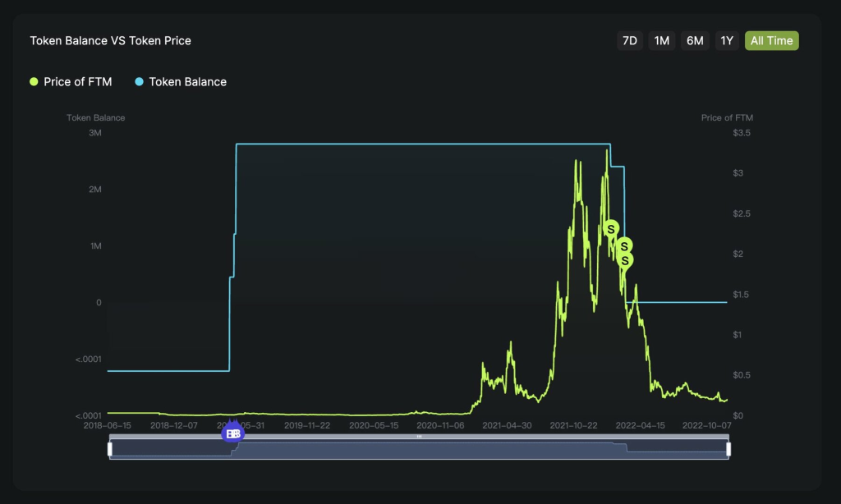Click the 2020-11-06 date label
The width and height of the screenshot is (841, 504).
(440, 425)
